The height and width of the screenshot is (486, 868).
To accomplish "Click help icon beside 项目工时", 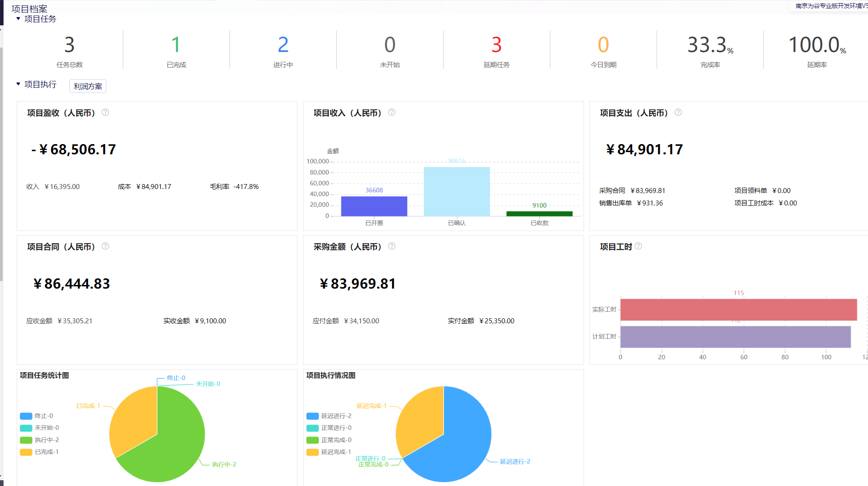I will click(638, 246).
